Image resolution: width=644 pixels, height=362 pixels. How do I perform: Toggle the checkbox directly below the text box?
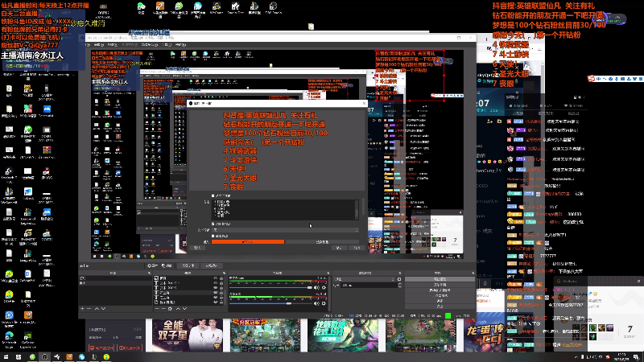coord(213,224)
